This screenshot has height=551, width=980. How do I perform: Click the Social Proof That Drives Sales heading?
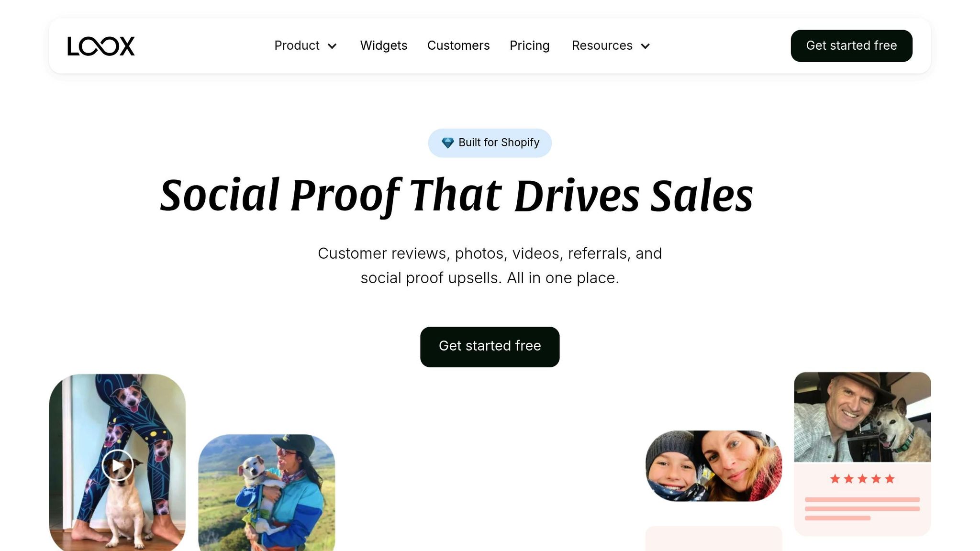[457, 196]
